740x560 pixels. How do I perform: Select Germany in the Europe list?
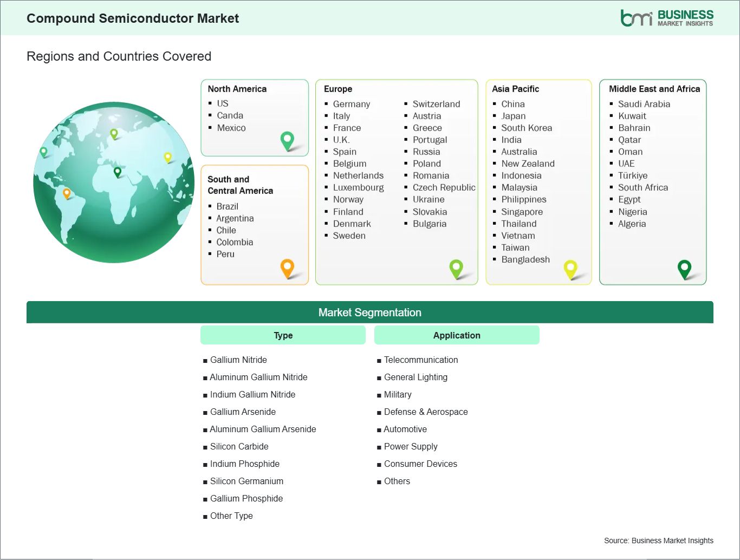(x=352, y=104)
